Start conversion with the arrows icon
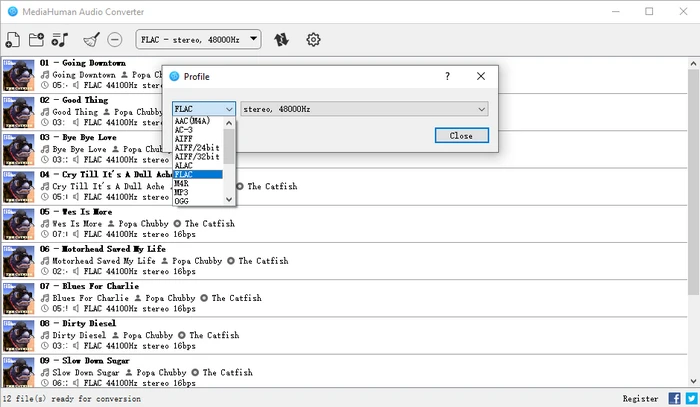This screenshot has height=407, width=700. tap(283, 40)
